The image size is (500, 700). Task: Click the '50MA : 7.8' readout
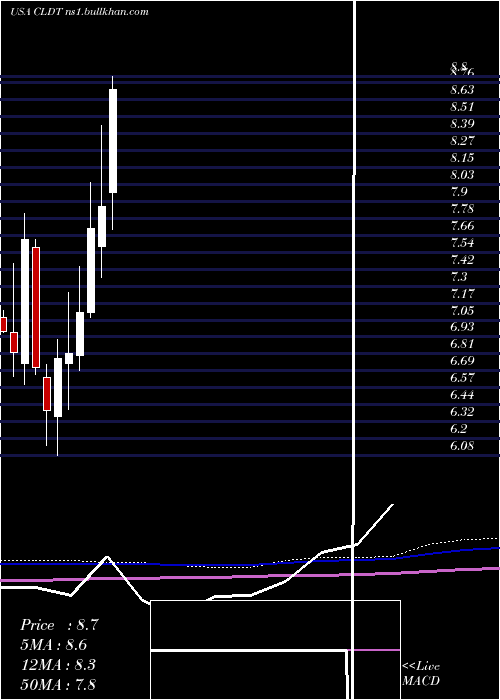(x=58, y=684)
